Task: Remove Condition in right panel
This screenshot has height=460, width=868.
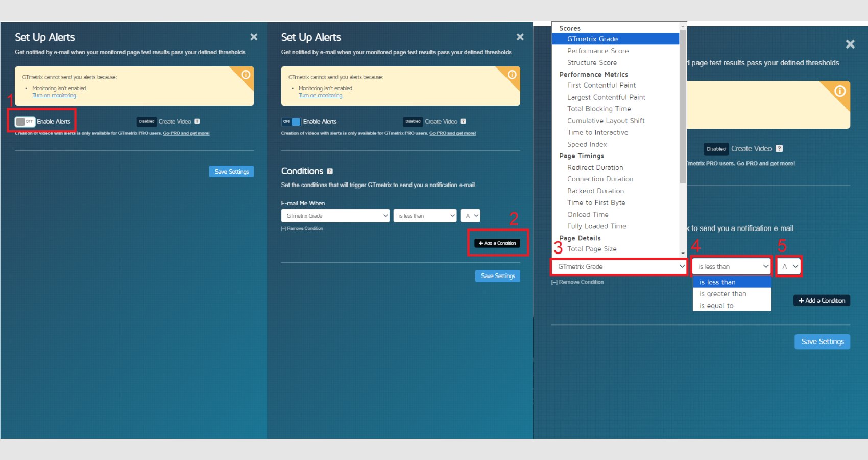Action: 577,282
